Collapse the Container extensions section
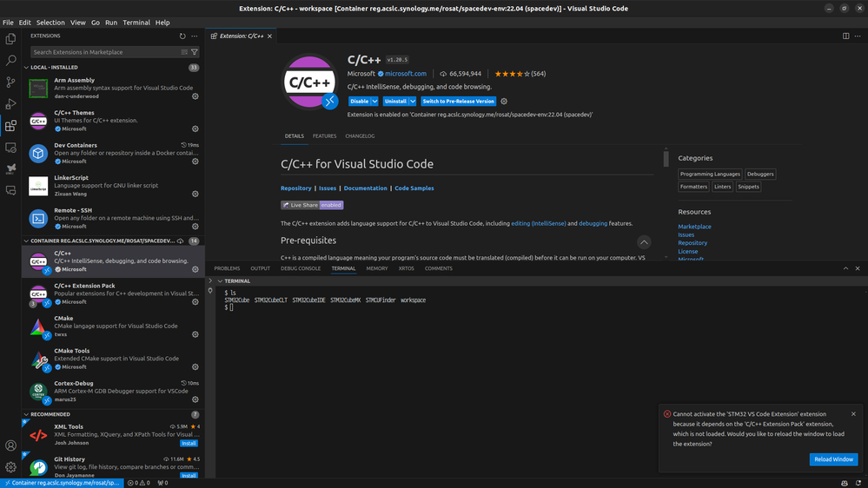The image size is (868, 488). pos(26,241)
